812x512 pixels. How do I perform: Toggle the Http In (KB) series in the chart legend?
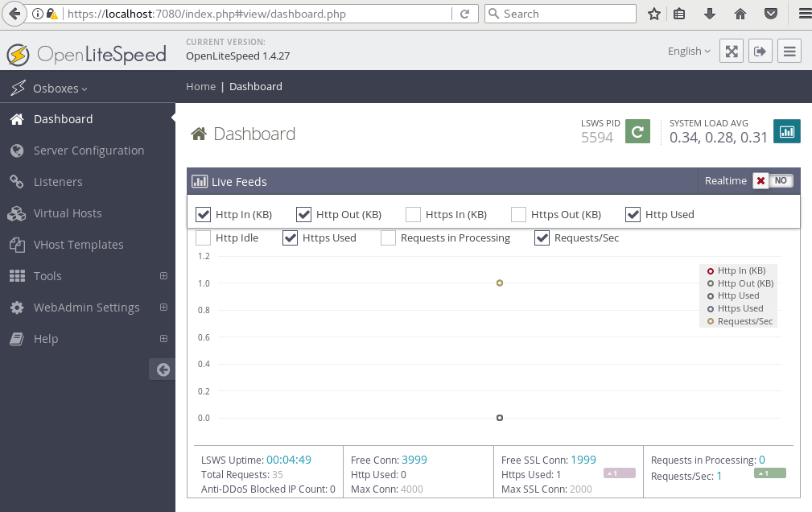click(x=736, y=270)
